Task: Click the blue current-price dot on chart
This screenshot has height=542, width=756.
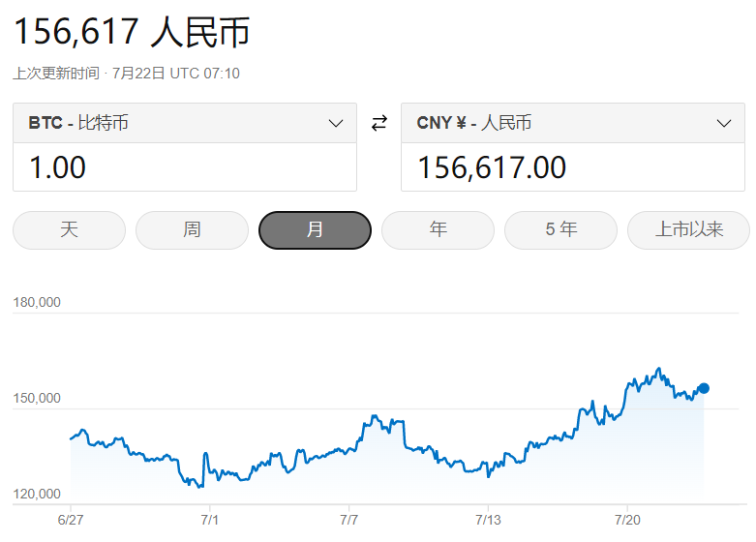Action: tap(704, 388)
